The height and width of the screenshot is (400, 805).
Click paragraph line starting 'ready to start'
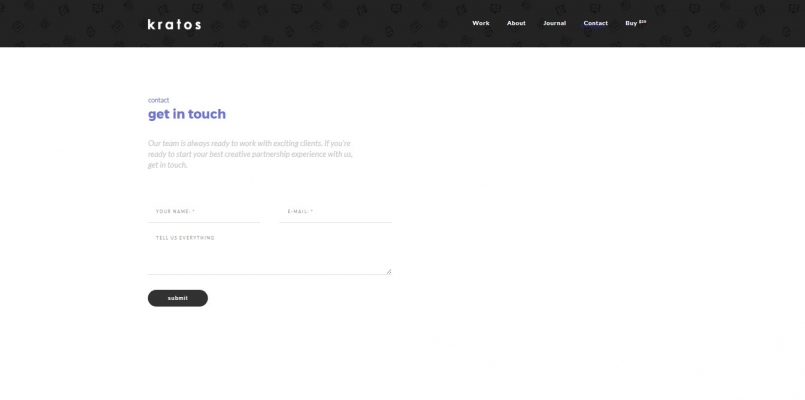click(x=250, y=154)
